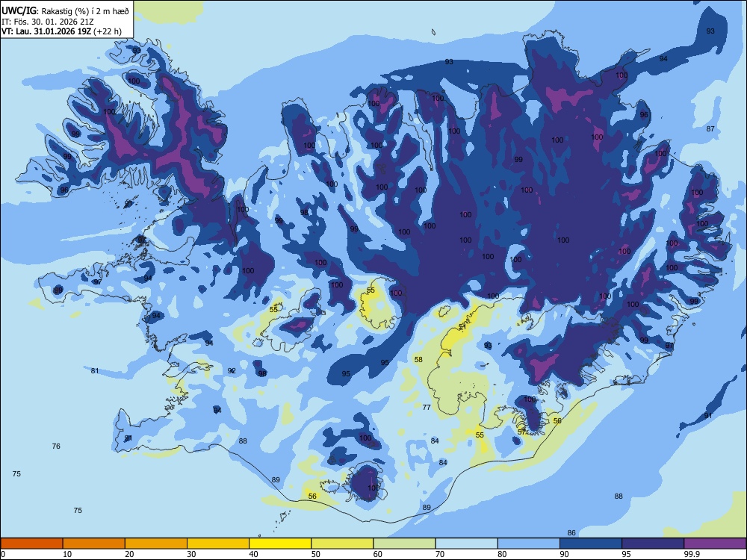Click the dark orange 0–10 legend swatch
The width and height of the screenshot is (747, 560).
pos(32,544)
